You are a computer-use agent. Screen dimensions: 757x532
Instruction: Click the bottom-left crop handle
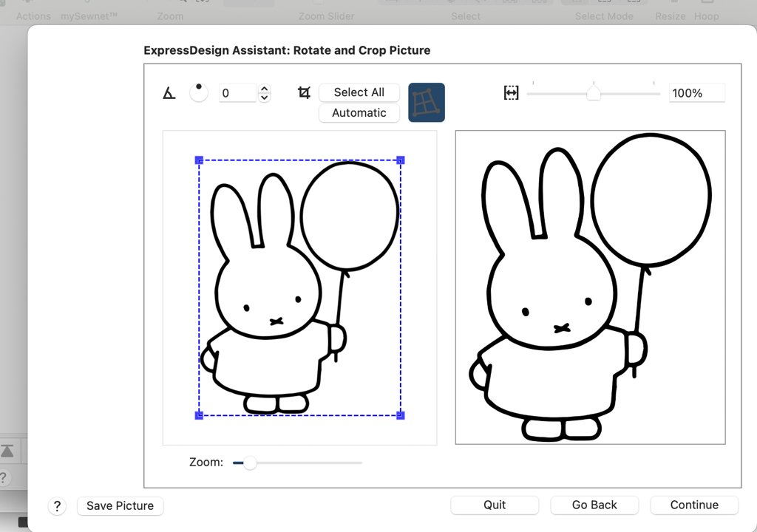[199, 415]
